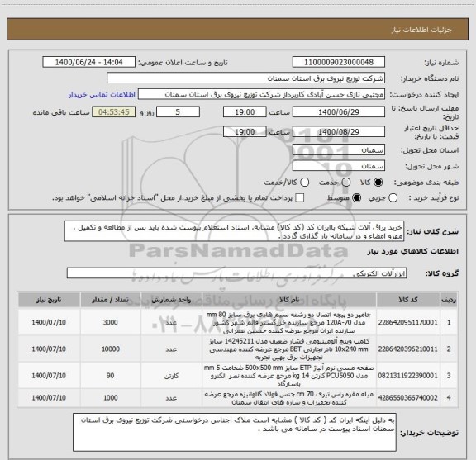
Task: Click the buyer notes text box
Action: tap(235, 432)
